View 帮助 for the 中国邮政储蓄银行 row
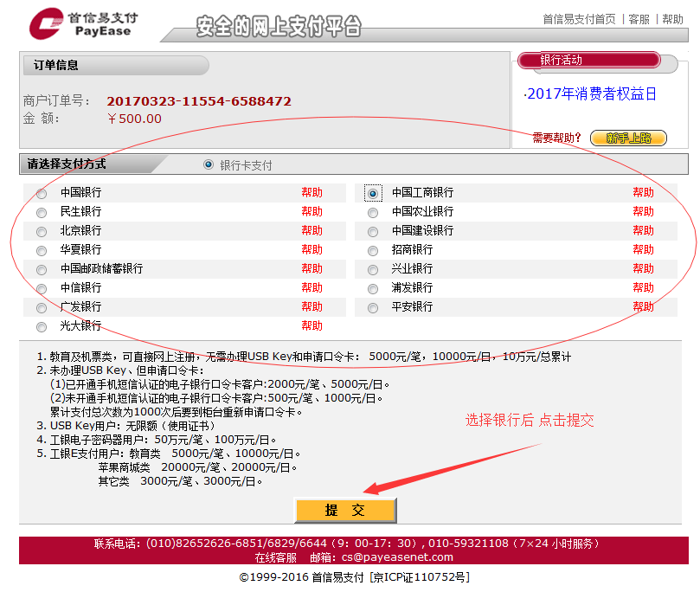 [311, 269]
